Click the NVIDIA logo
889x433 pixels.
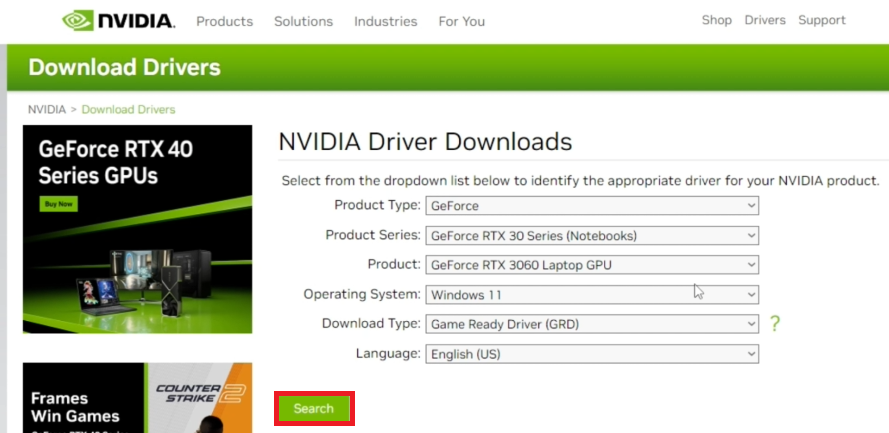click(118, 21)
